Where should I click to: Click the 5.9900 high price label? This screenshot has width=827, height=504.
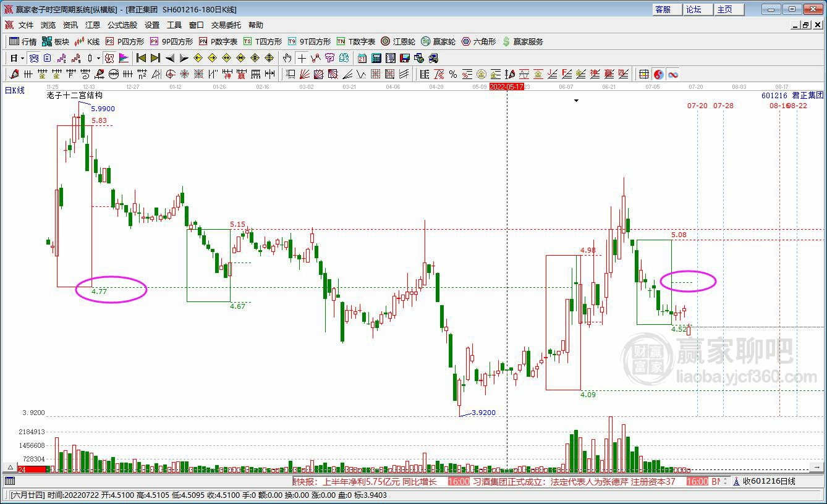click(x=103, y=109)
